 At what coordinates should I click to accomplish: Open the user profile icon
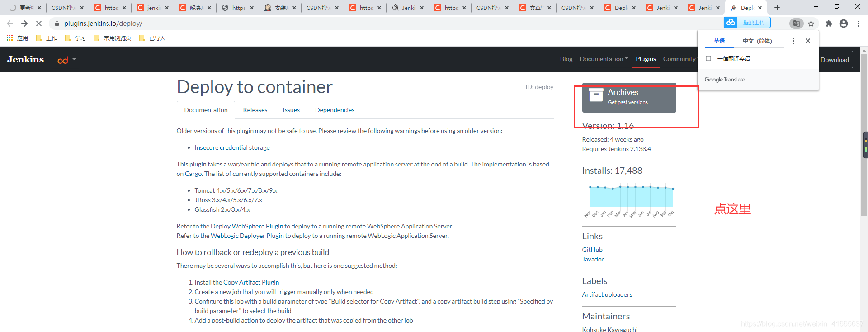tap(844, 24)
